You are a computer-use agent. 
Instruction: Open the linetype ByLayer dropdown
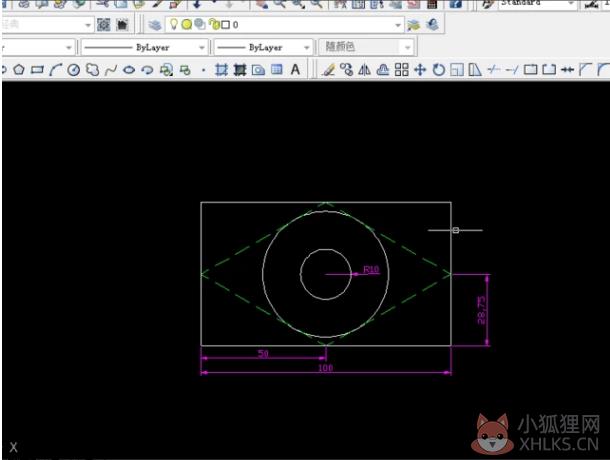click(x=202, y=47)
